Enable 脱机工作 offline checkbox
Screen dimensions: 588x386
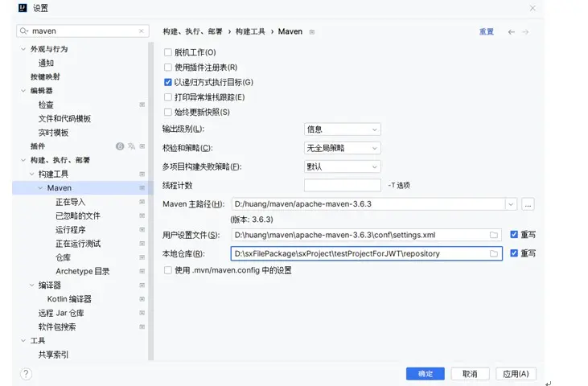[168, 52]
